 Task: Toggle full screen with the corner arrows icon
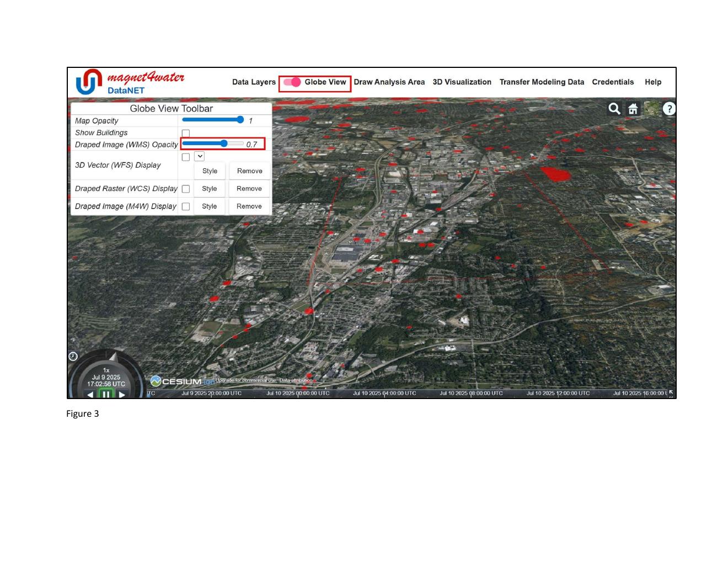pos(671,393)
